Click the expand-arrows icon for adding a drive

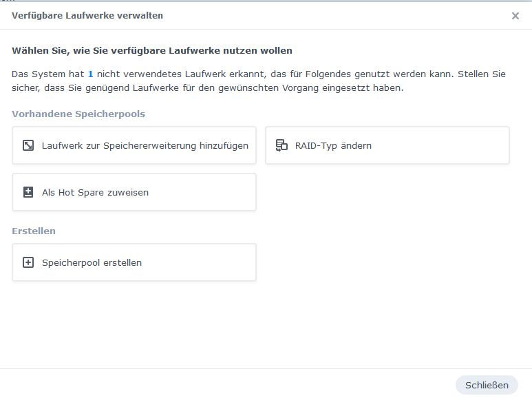coord(28,145)
